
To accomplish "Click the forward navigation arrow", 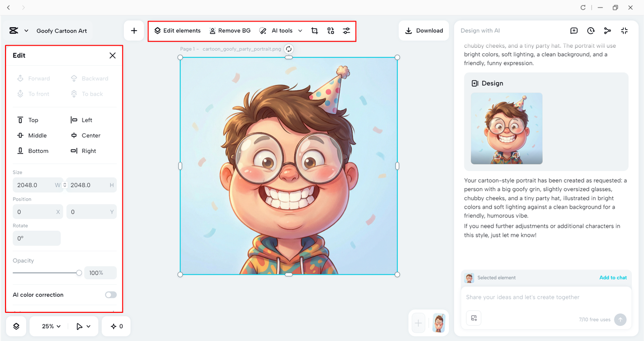I will coord(24,8).
